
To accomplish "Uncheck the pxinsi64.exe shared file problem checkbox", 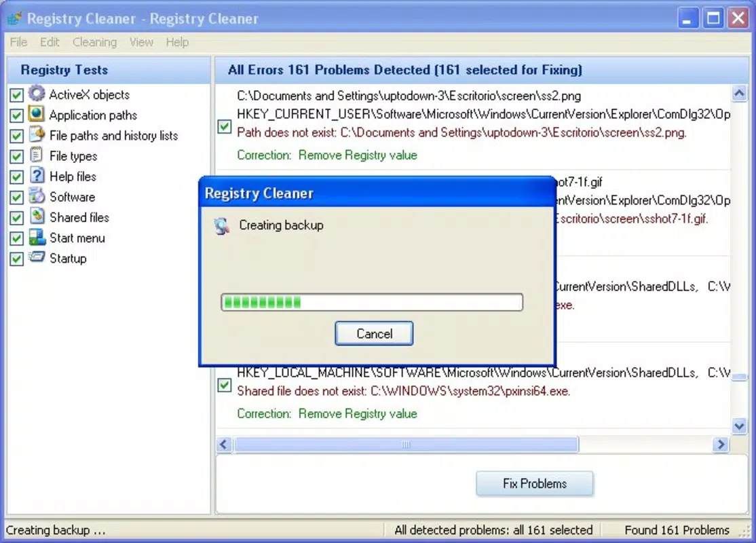I will click(224, 386).
